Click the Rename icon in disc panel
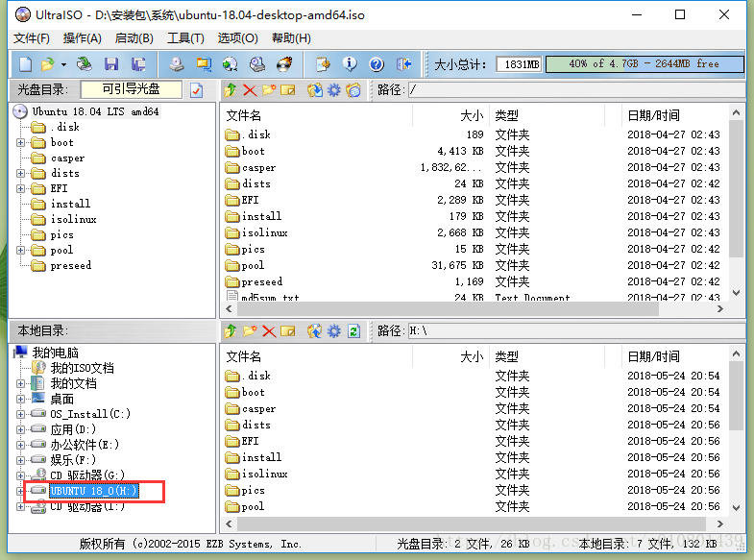The width and height of the screenshot is (754, 560). point(288,90)
